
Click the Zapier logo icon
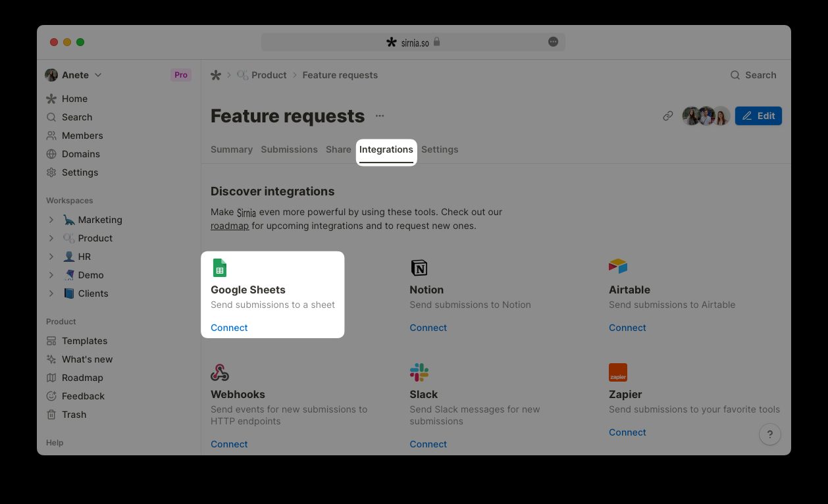(x=618, y=372)
